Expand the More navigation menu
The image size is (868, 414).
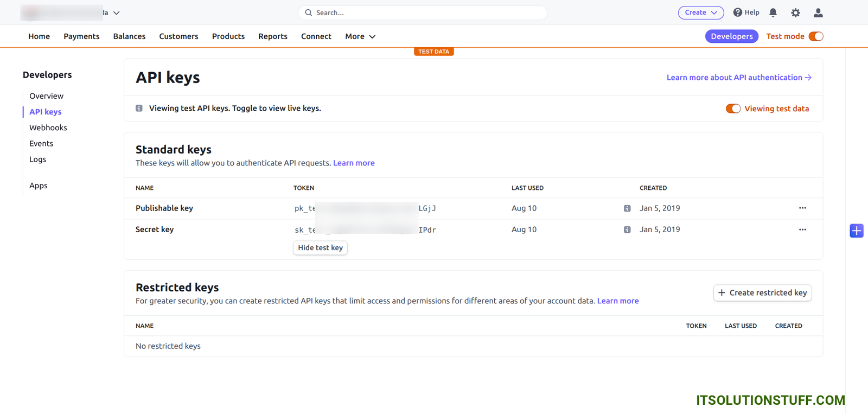[360, 36]
